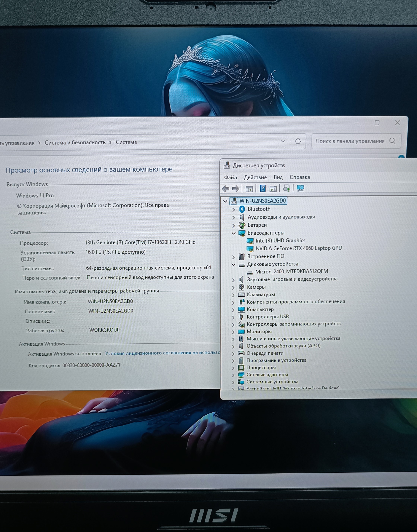Select the Intel(R) UHD Graphics device
Image resolution: width=417 pixels, height=532 pixels.
pyautogui.click(x=280, y=241)
